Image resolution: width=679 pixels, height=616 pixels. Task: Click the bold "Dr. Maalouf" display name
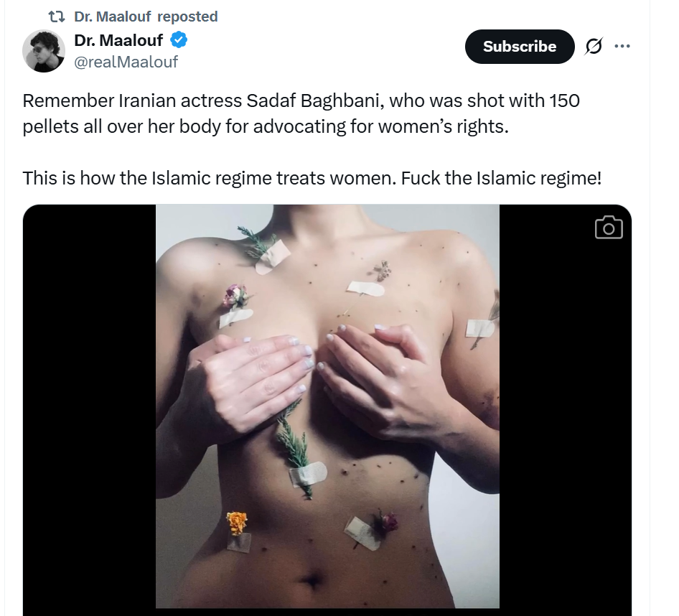click(118, 40)
